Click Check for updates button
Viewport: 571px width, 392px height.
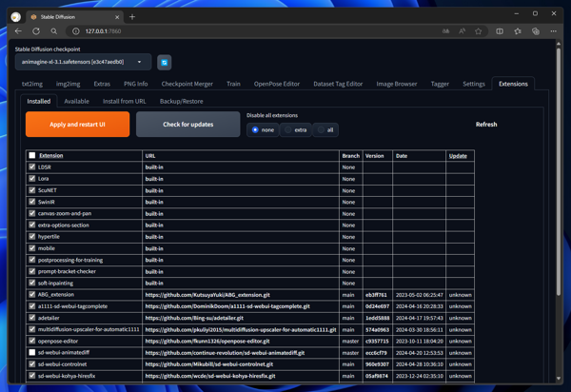(187, 124)
